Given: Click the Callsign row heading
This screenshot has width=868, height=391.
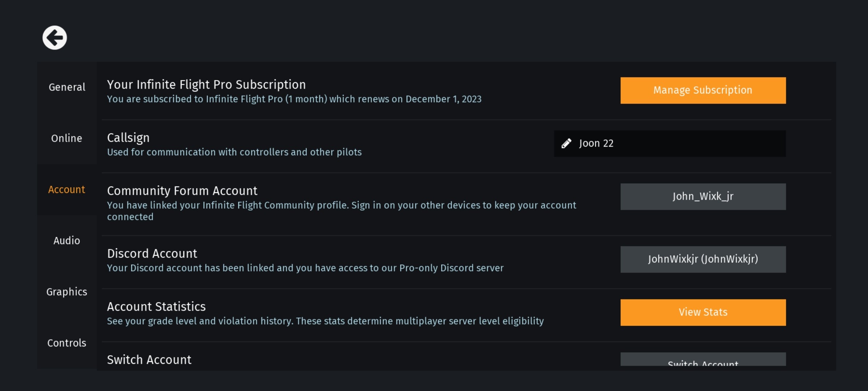Looking at the screenshot, I should coord(128,138).
